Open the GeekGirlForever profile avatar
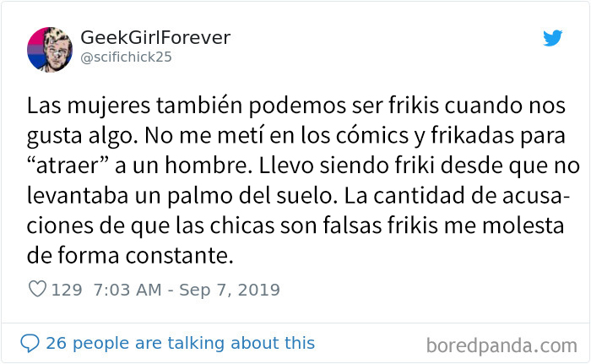Image resolution: width=591 pixels, height=364 pixels. click(49, 50)
